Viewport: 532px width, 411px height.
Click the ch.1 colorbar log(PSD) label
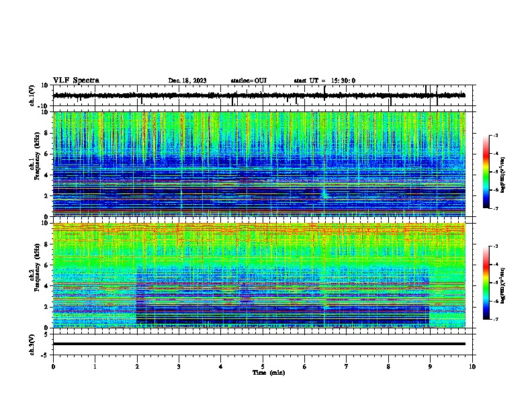[x=503, y=175]
